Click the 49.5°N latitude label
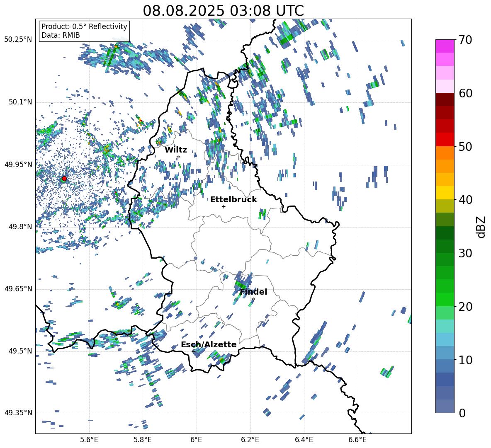 pos(20,351)
